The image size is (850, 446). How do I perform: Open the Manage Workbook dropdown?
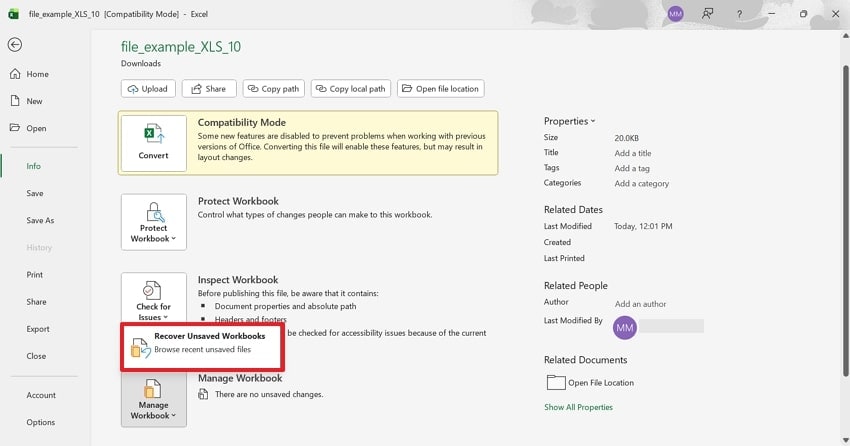pos(153,400)
